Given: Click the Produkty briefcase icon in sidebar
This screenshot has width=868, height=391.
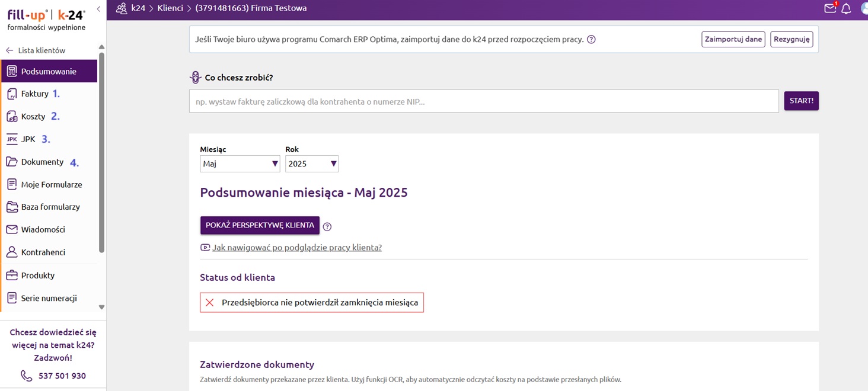Looking at the screenshot, I should (x=12, y=275).
